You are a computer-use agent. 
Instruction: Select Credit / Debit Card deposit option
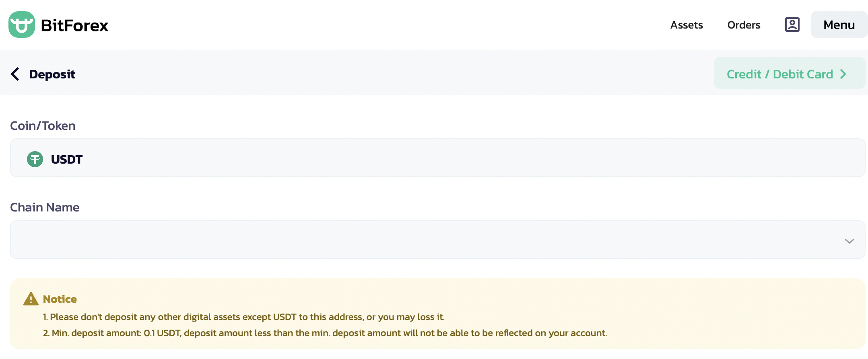click(790, 73)
